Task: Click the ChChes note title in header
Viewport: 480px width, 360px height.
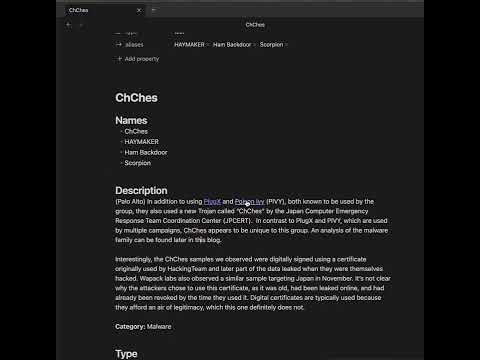Action: coord(255,25)
